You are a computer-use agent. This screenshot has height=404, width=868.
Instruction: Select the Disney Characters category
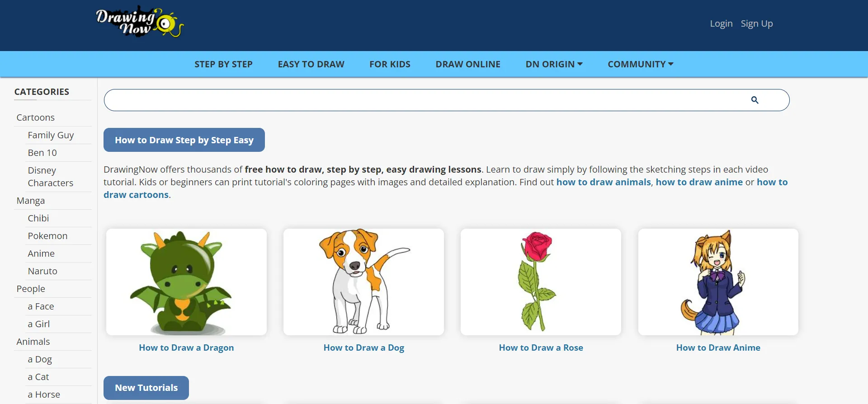click(x=50, y=177)
